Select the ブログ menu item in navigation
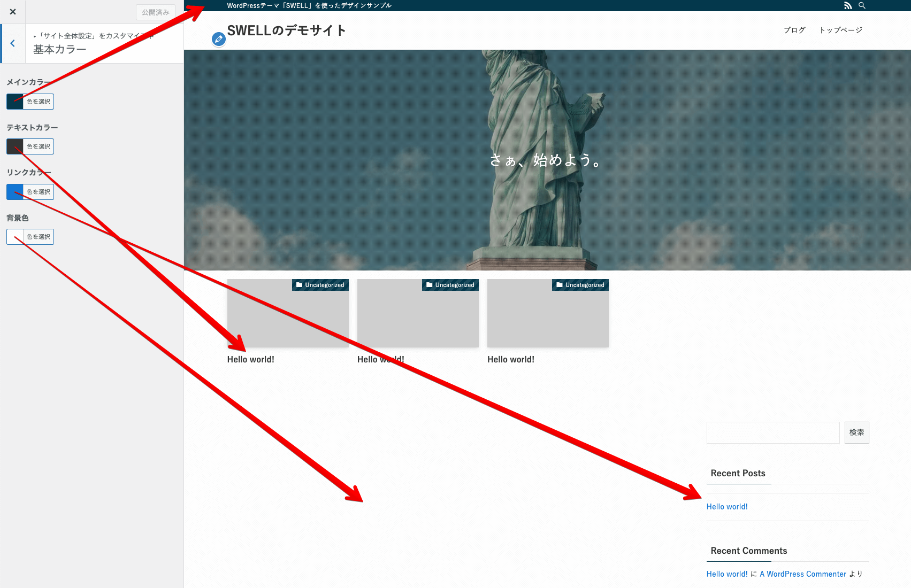This screenshot has width=911, height=588. pos(794,30)
